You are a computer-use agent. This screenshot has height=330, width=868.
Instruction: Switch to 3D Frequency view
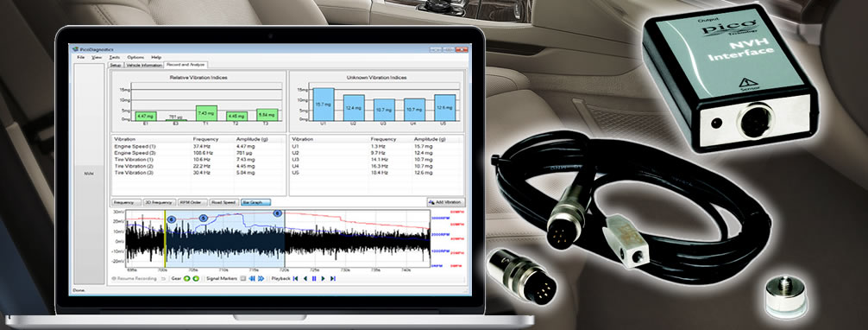coord(160,202)
